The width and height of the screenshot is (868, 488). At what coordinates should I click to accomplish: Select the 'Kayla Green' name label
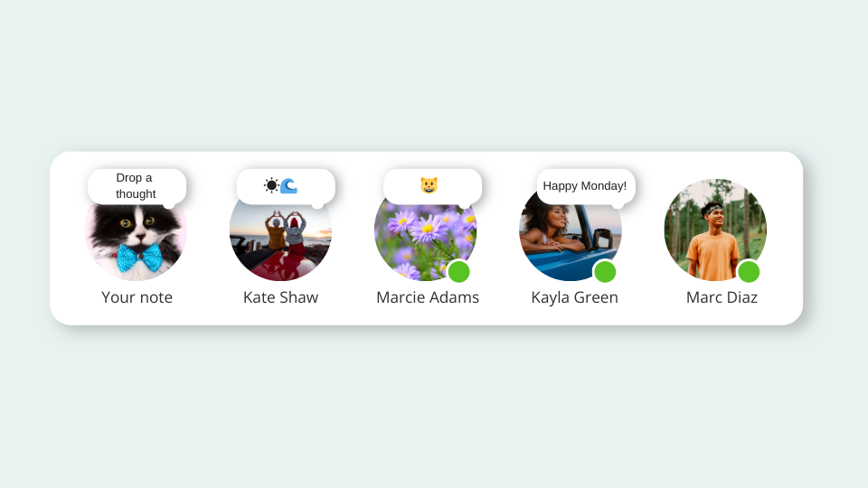click(575, 297)
